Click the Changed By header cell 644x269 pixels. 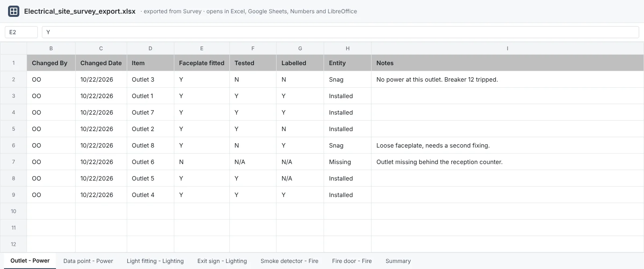(51, 63)
